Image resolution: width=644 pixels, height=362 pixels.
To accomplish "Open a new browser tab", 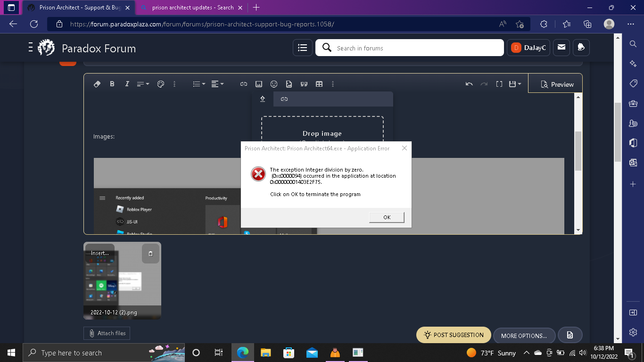I will [256, 8].
